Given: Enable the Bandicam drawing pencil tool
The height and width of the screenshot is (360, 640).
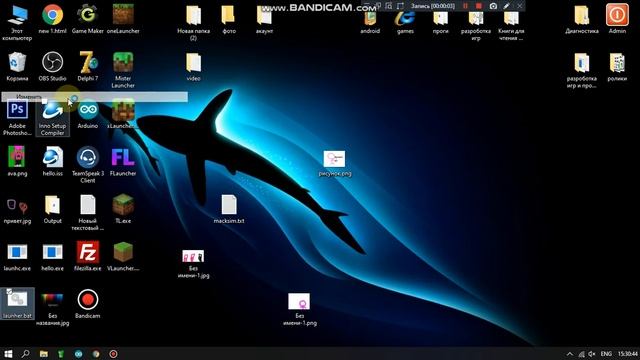Looking at the screenshot, I should pos(507,6).
